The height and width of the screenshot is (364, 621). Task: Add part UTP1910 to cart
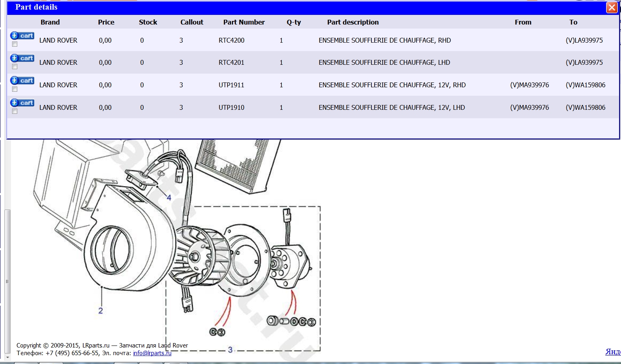coord(22,103)
